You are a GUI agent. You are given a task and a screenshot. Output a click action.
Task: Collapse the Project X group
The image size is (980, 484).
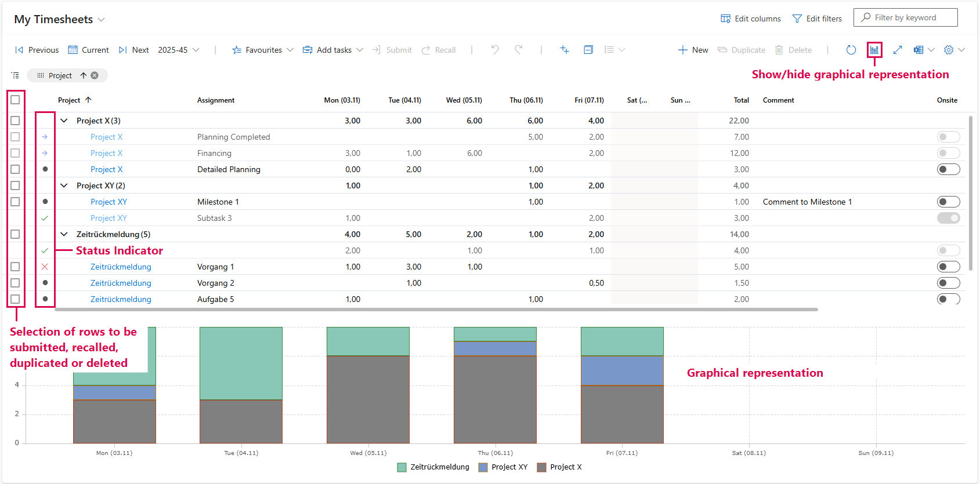click(x=64, y=121)
